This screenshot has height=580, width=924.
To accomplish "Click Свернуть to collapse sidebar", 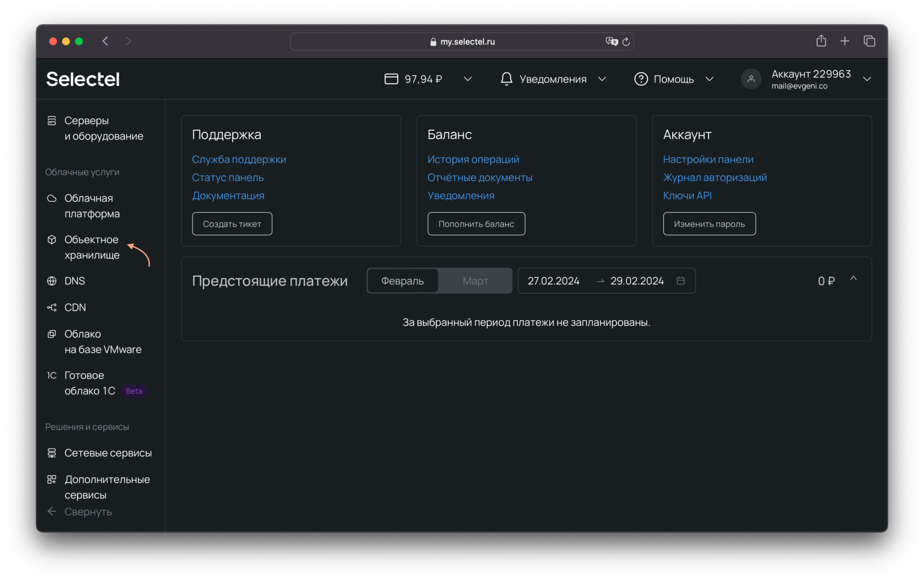I will coord(88,512).
